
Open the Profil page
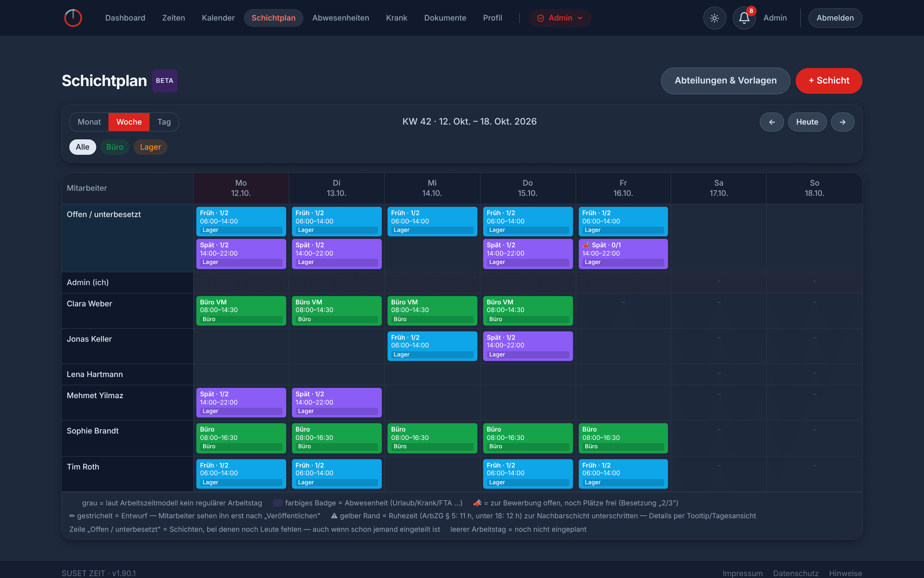click(x=492, y=18)
